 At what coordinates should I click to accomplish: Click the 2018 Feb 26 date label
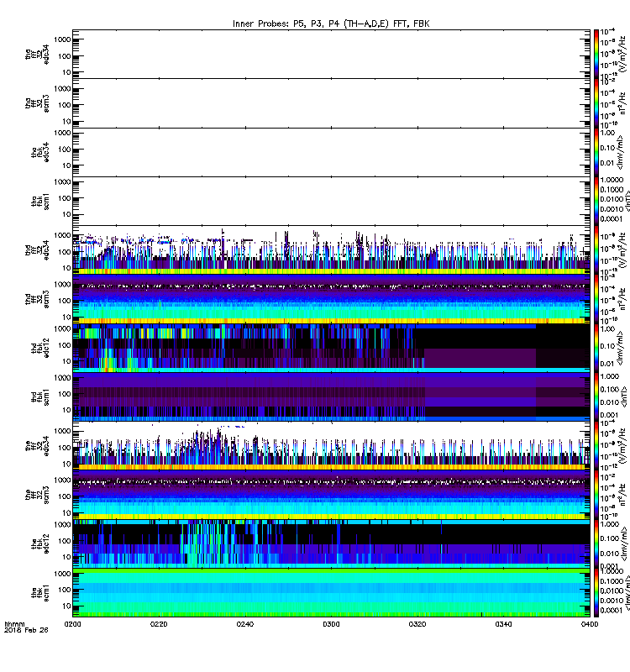coord(26,630)
